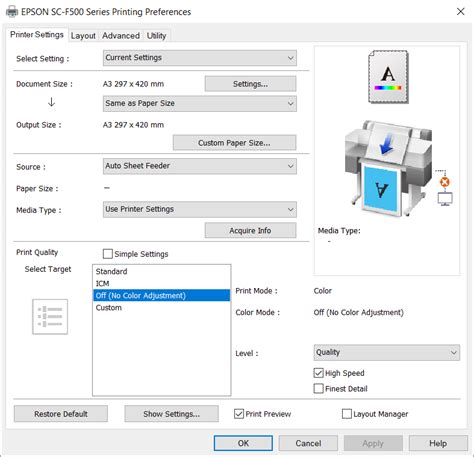Turn on the Layout Manager checkbox

coord(347,414)
